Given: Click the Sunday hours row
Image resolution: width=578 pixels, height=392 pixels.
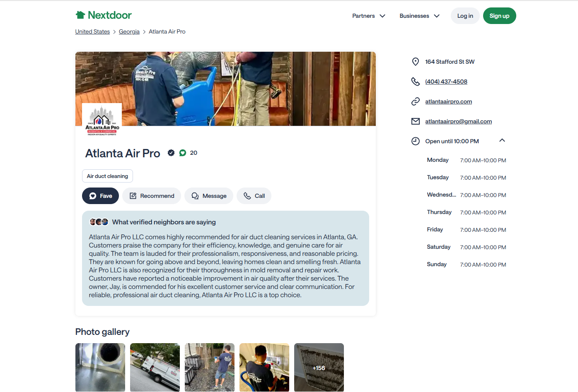Looking at the screenshot, I should point(467,265).
